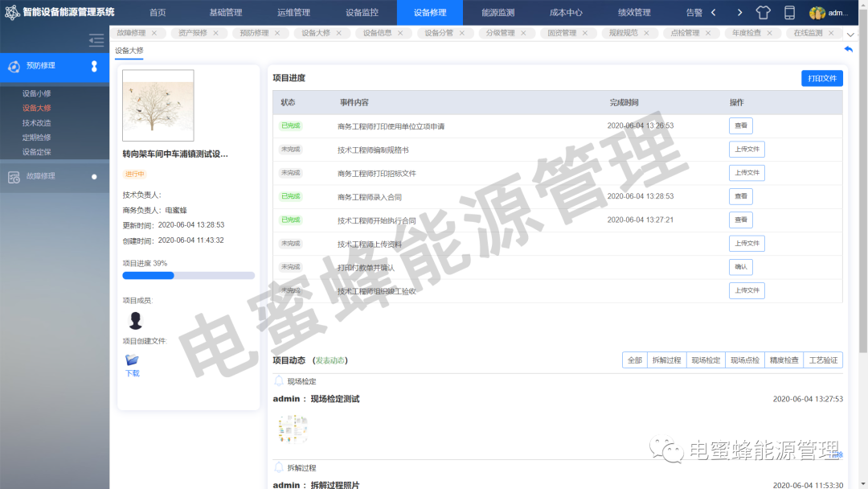
Task: Select 技术改造 in sidebar
Action: pyautogui.click(x=36, y=123)
